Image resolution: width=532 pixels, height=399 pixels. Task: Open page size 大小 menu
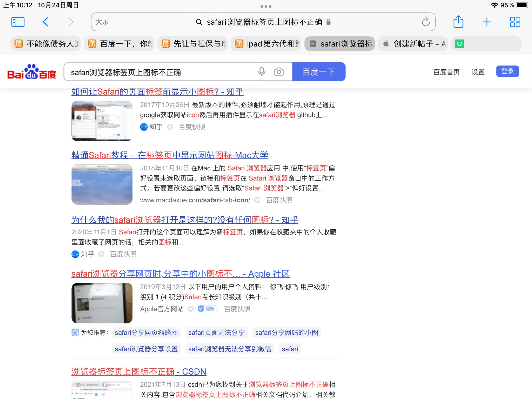102,22
